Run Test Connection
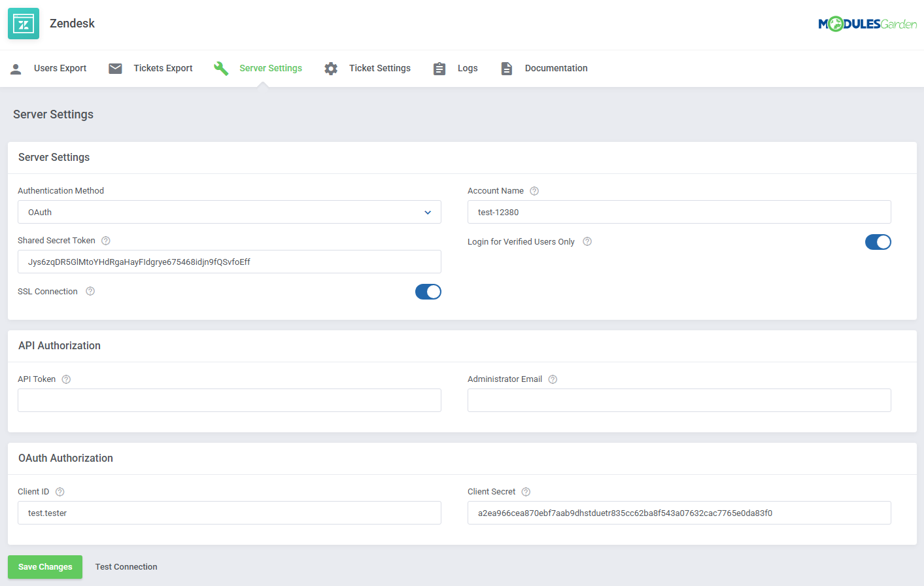924x586 pixels. (x=126, y=567)
